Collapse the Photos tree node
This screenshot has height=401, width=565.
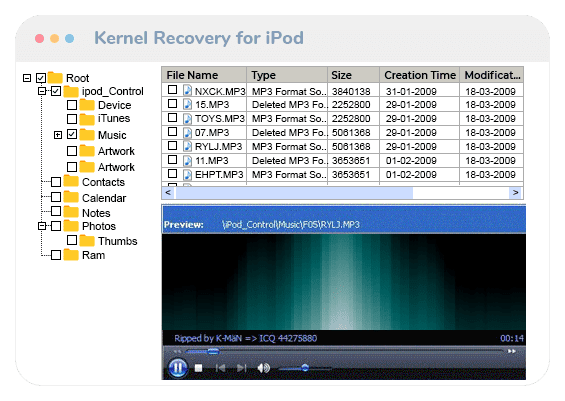(42, 226)
